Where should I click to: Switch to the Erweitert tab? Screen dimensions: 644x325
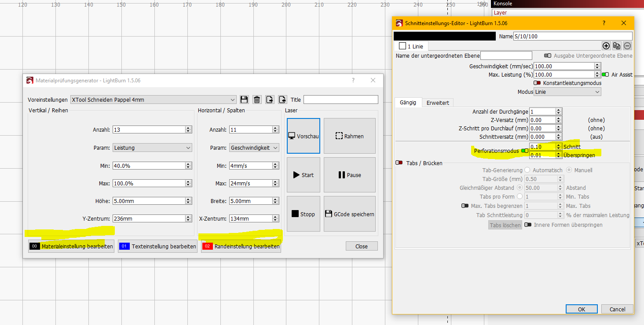(438, 103)
